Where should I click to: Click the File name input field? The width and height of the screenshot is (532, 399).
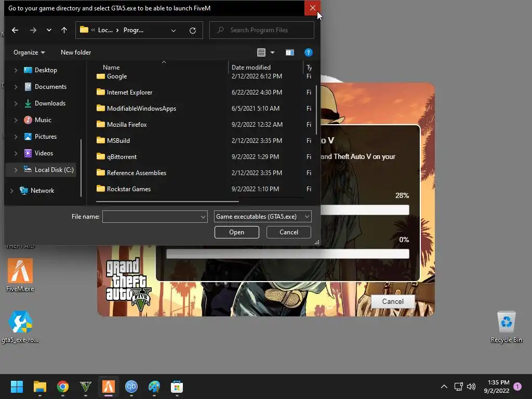(x=151, y=217)
